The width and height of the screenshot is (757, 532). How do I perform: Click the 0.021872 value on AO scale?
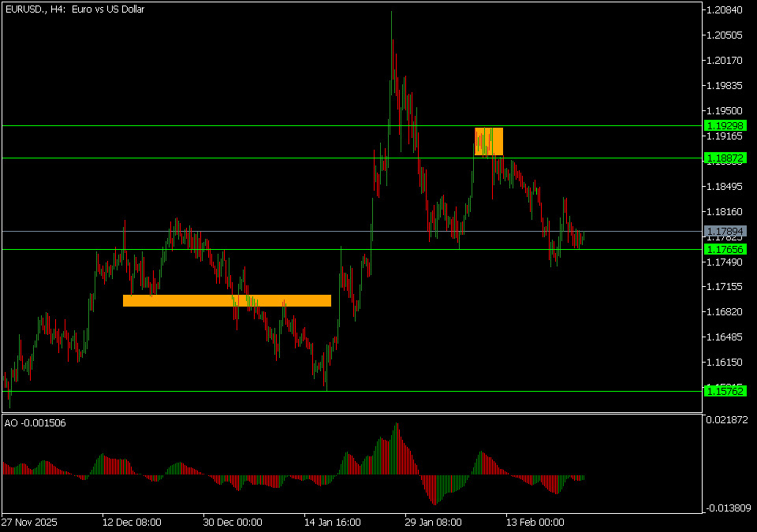point(725,421)
